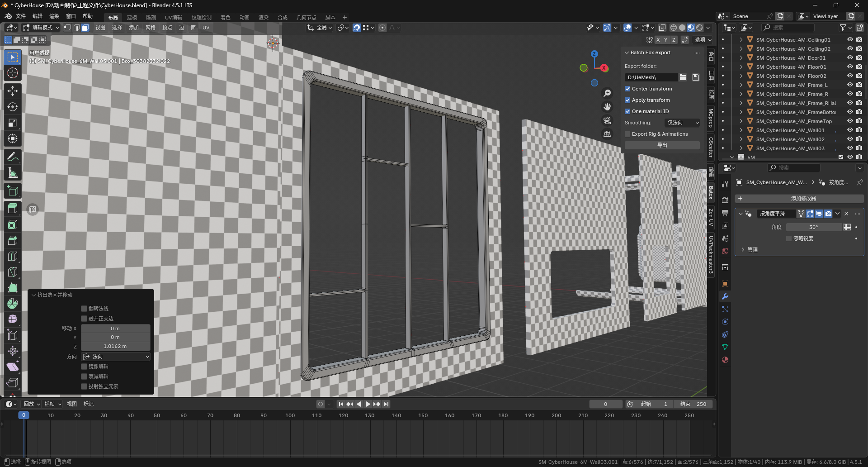Select the Scale tool in the toolbar
This screenshot has width=868, height=467.
(x=13, y=123)
